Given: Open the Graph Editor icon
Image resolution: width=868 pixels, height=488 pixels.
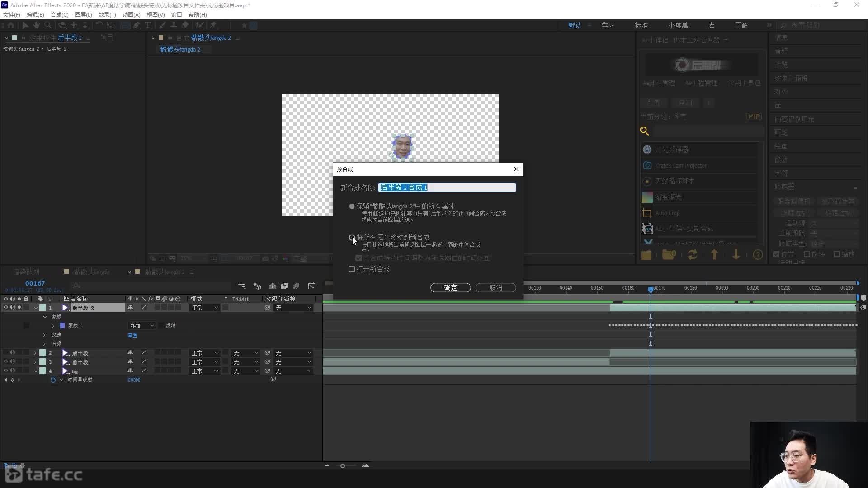Looking at the screenshot, I should pyautogui.click(x=311, y=286).
